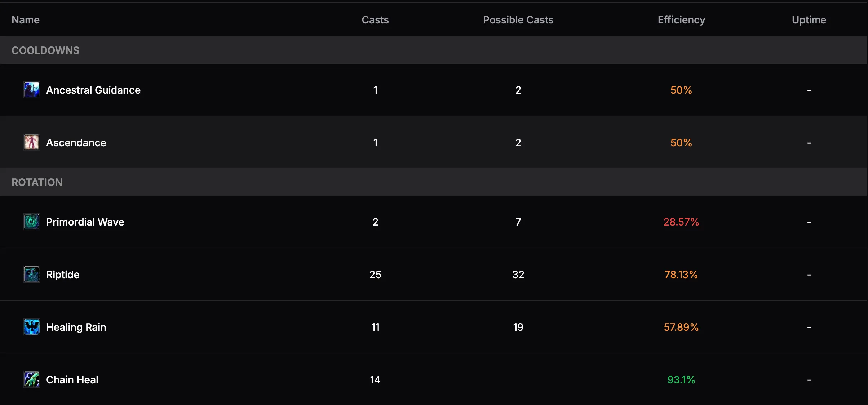Click the Riptide spell icon
Image resolution: width=868 pixels, height=405 pixels.
click(x=32, y=274)
